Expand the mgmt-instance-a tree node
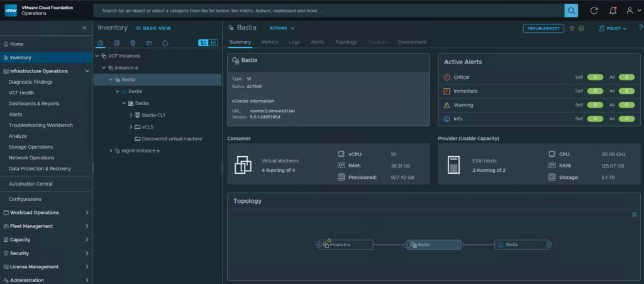Screen dimensions: 644x284 pyautogui.click(x=111, y=151)
